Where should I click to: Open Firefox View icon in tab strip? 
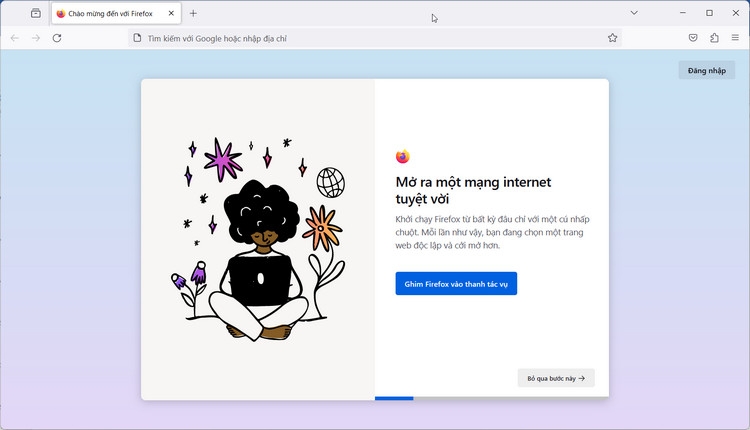(36, 13)
